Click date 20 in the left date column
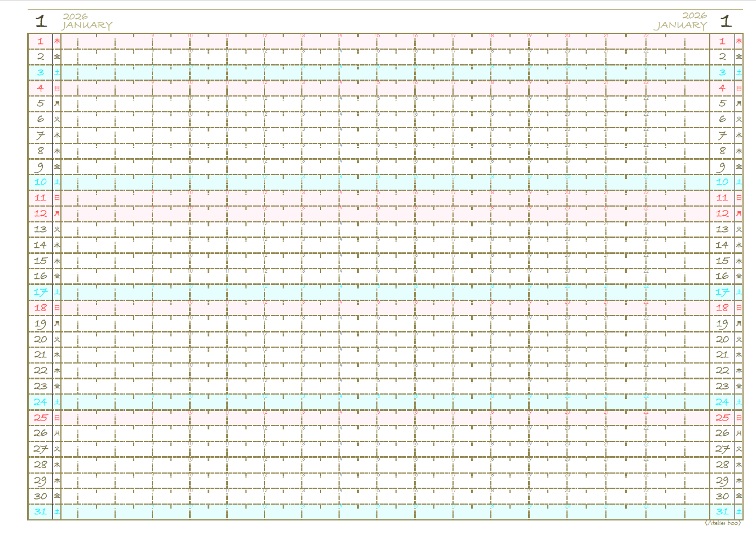Image resolution: width=756 pixels, height=534 pixels. click(40, 339)
